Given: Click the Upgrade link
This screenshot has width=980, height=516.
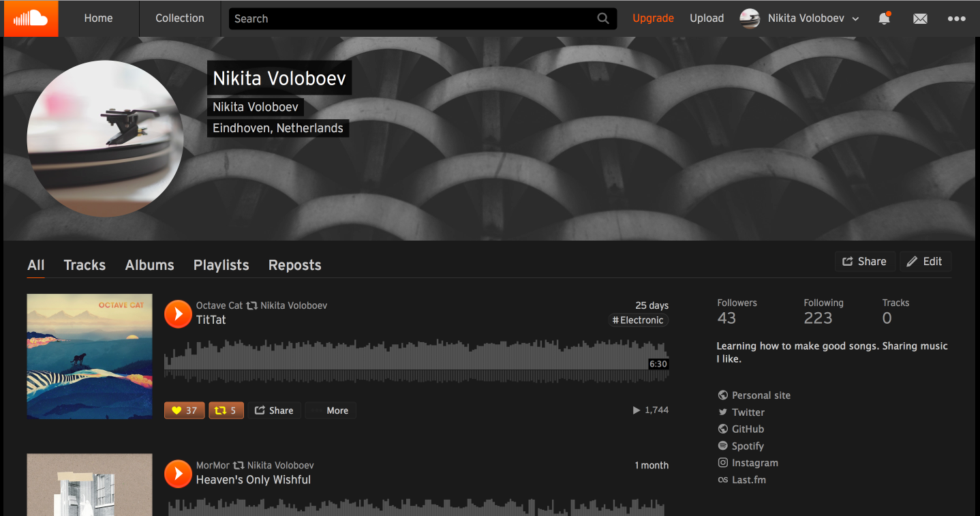Looking at the screenshot, I should [x=653, y=18].
